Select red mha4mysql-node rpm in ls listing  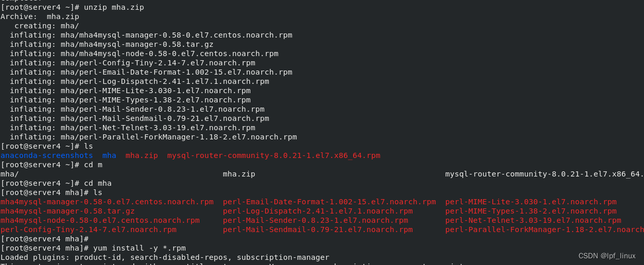coord(100,220)
